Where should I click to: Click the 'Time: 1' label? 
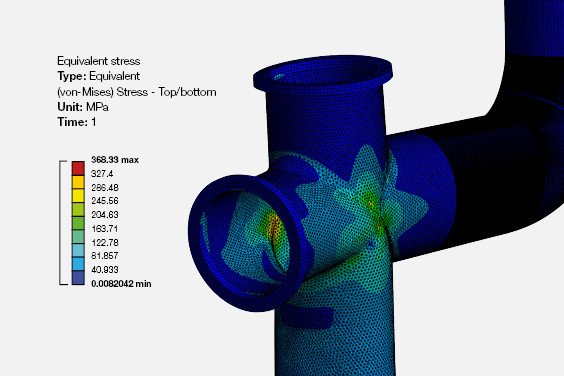pos(77,122)
